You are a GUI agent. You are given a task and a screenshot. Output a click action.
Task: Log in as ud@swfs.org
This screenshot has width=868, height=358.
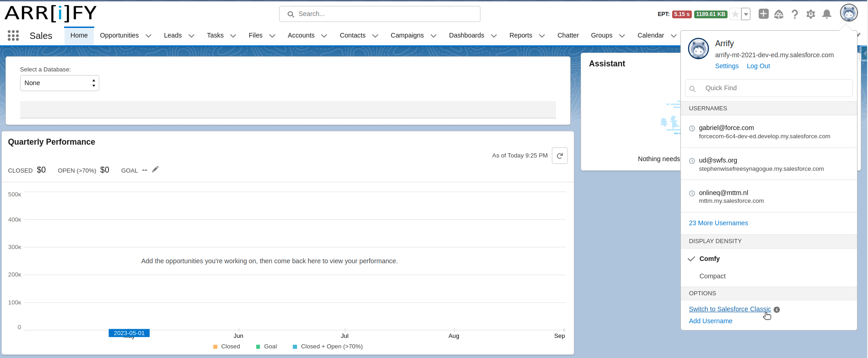coord(769,164)
